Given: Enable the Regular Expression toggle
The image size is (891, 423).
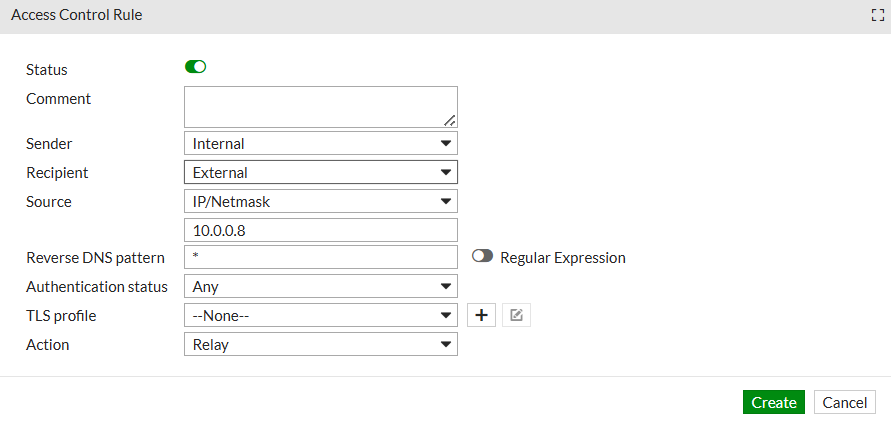Looking at the screenshot, I should [483, 257].
